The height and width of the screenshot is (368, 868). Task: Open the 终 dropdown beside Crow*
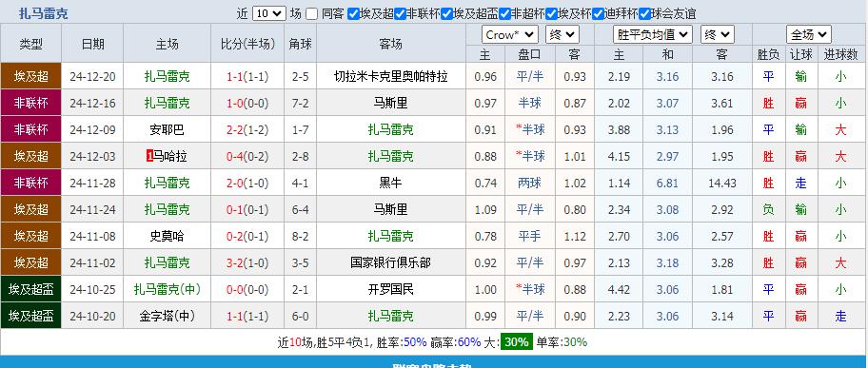(562, 35)
